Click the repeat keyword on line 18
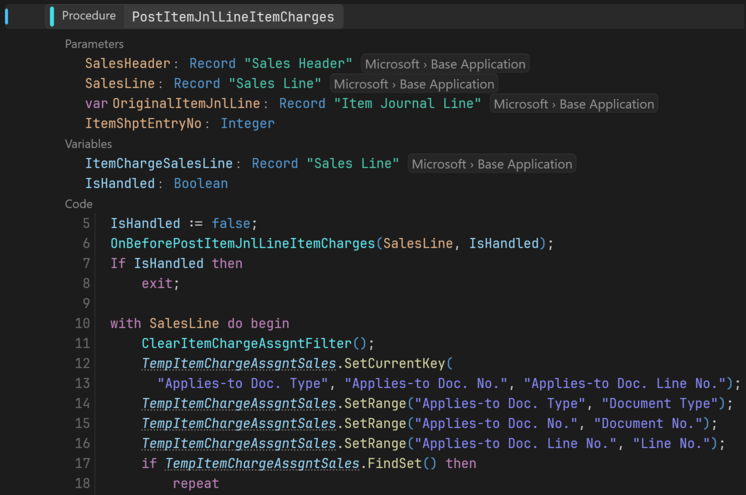Viewport: 746px width, 495px height. (x=196, y=484)
